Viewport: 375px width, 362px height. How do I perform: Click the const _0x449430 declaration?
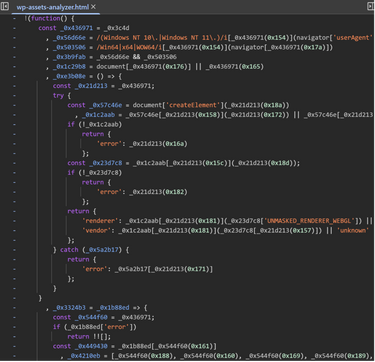click(x=135, y=347)
